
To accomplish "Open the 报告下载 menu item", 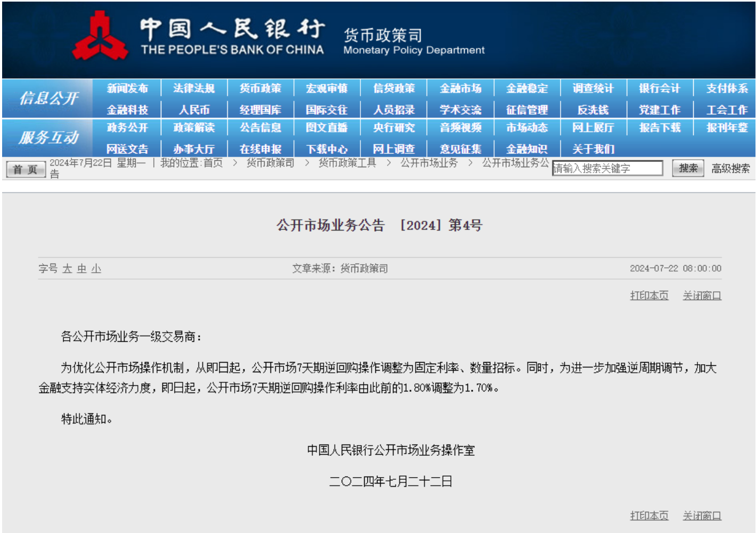I will pyautogui.click(x=660, y=128).
